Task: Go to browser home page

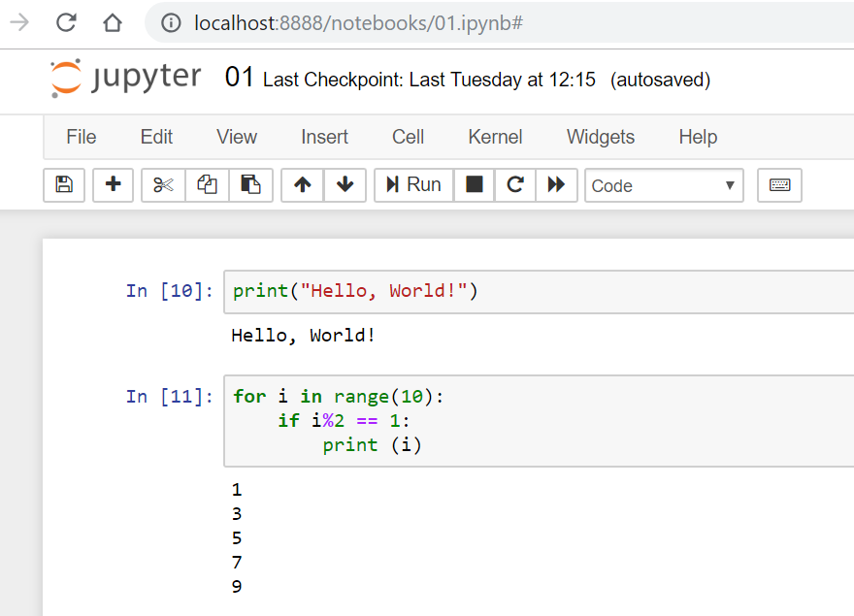Action: click(x=113, y=23)
